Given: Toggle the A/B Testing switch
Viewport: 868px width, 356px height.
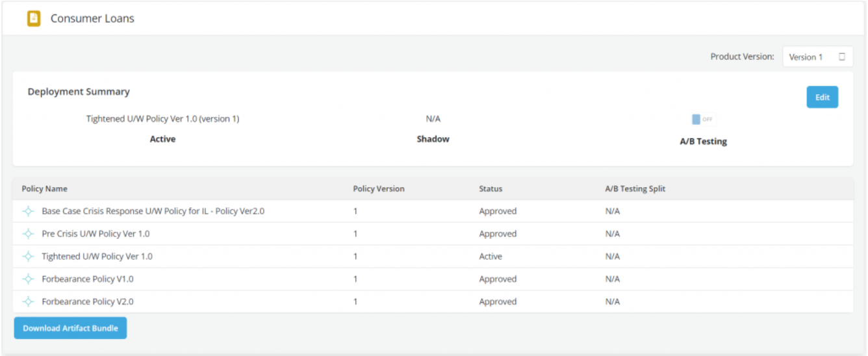Looking at the screenshot, I should click(x=702, y=120).
